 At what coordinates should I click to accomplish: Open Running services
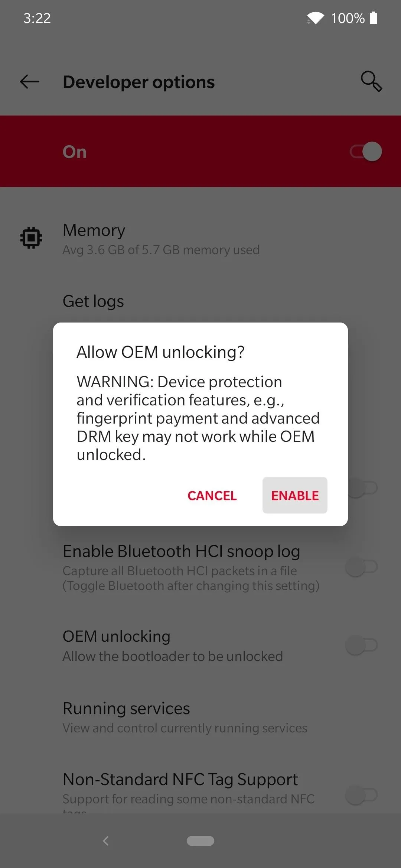200,717
